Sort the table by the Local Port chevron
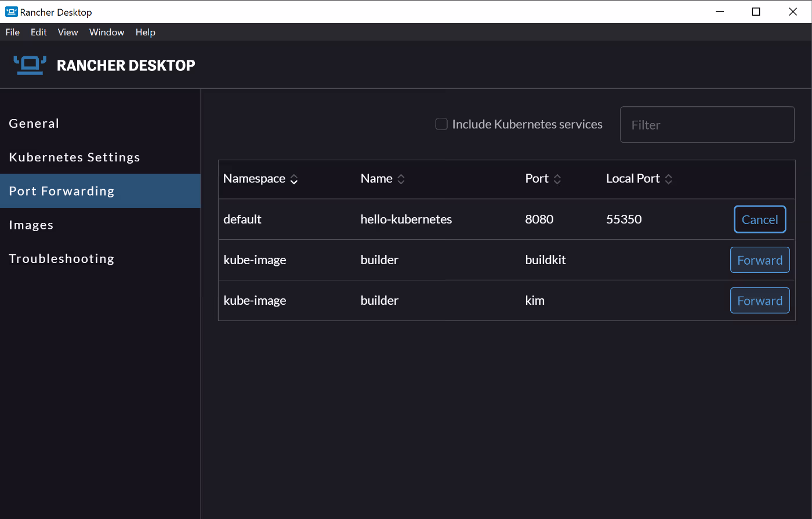This screenshot has width=812, height=519. click(x=669, y=179)
